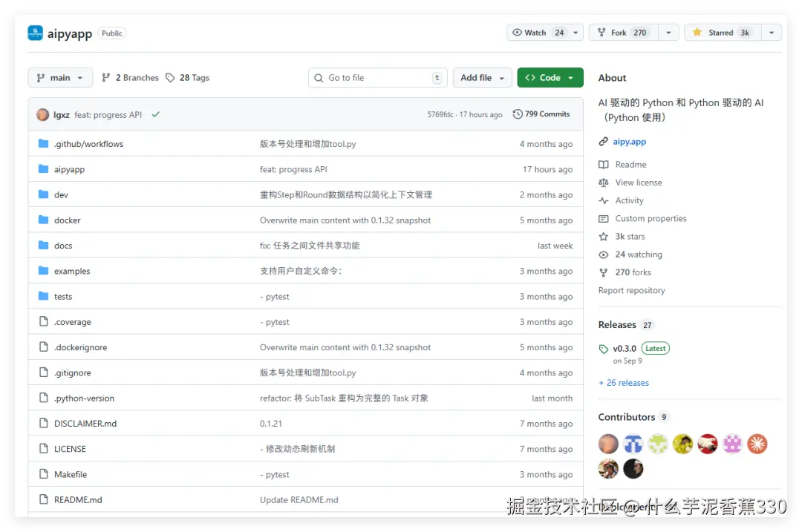Open the 270 forks link
The image size is (802, 532).
(633, 272)
